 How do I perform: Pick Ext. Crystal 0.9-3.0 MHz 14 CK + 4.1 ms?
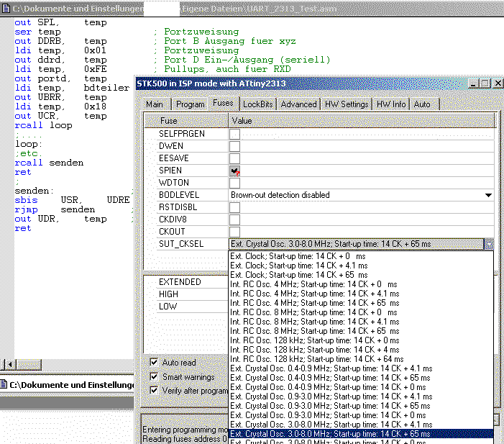(x=361, y=396)
